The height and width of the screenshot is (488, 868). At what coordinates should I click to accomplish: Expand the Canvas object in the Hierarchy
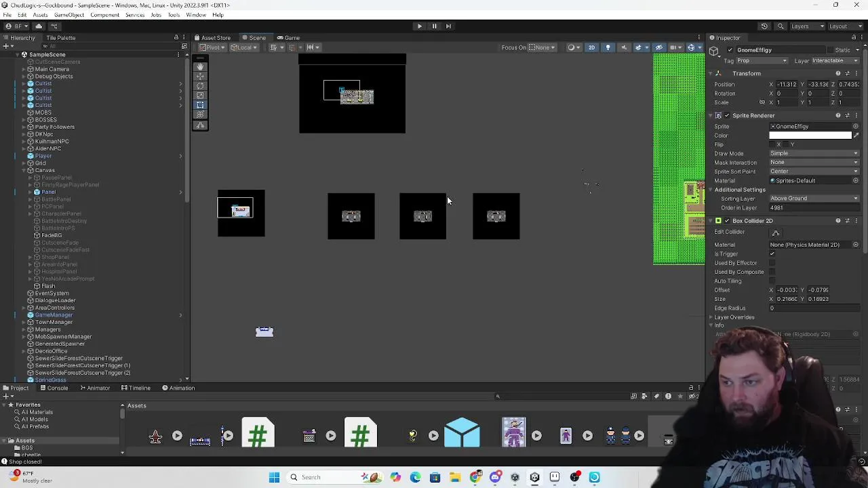(x=24, y=171)
